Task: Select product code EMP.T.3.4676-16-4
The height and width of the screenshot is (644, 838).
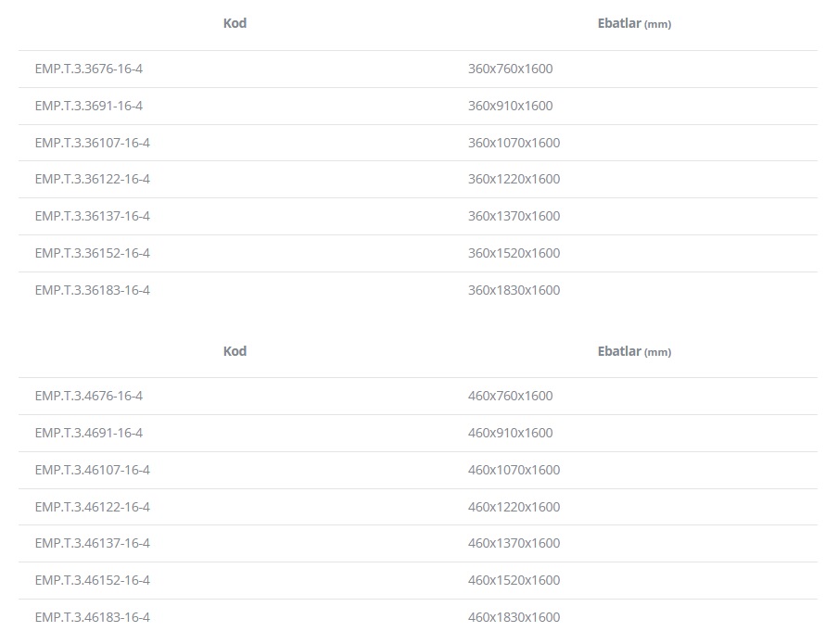Action: (89, 396)
